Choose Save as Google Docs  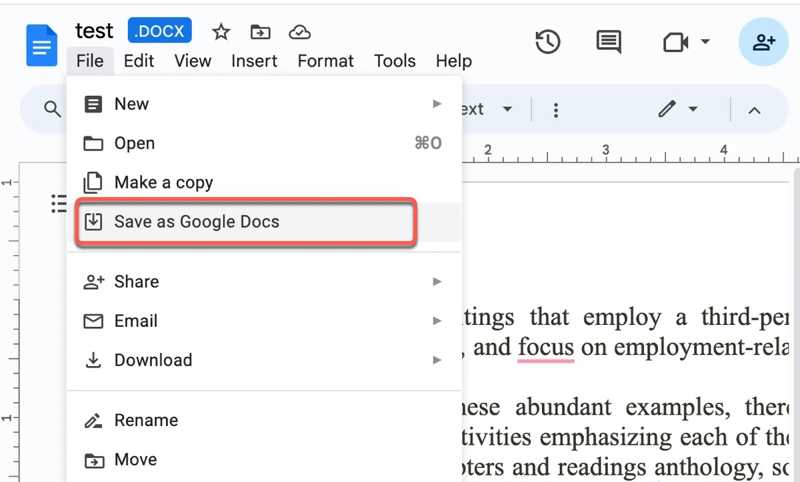coord(264,222)
